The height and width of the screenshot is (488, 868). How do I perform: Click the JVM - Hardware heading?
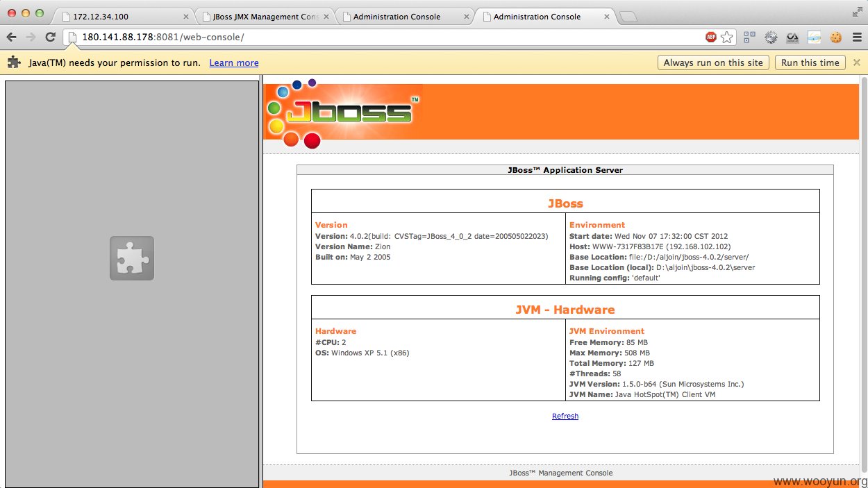(x=565, y=310)
